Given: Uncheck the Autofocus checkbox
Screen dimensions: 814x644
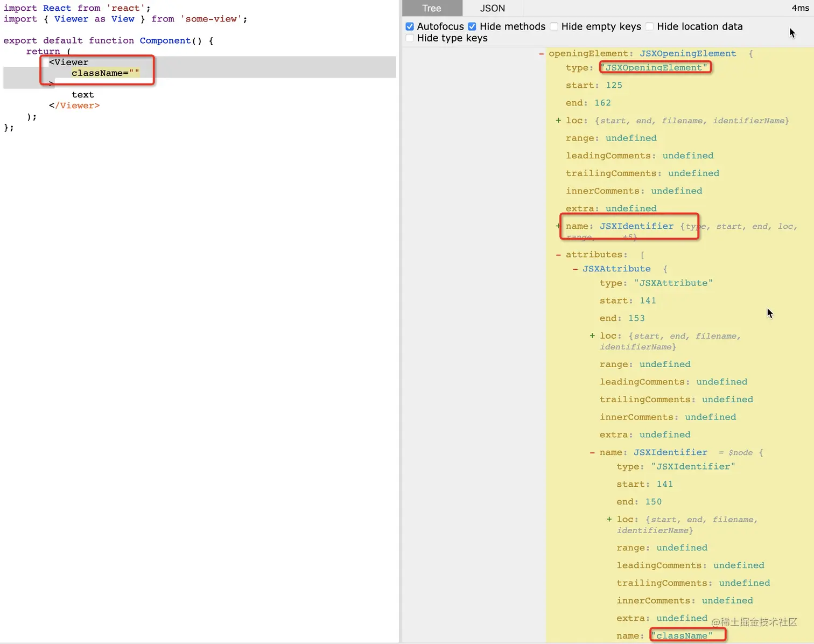Looking at the screenshot, I should (410, 26).
